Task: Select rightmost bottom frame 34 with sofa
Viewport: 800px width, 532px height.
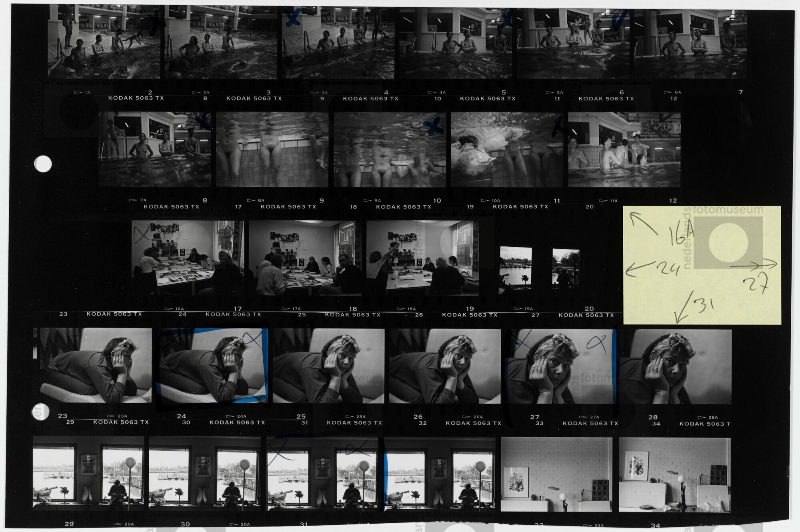Action: (x=674, y=475)
